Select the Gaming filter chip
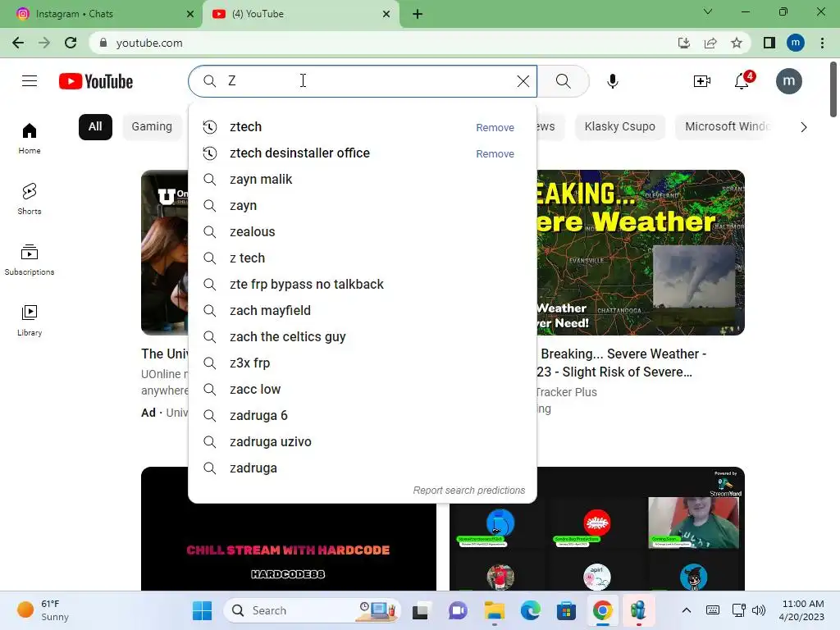 pyautogui.click(x=152, y=127)
